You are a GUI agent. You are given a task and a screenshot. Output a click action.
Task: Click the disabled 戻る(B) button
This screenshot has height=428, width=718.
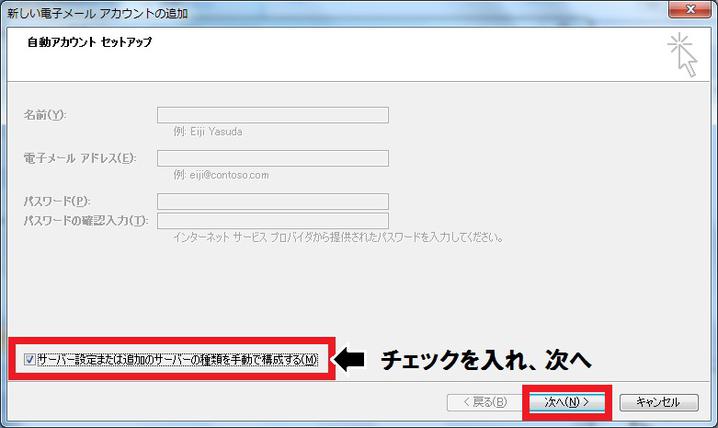coord(485,402)
